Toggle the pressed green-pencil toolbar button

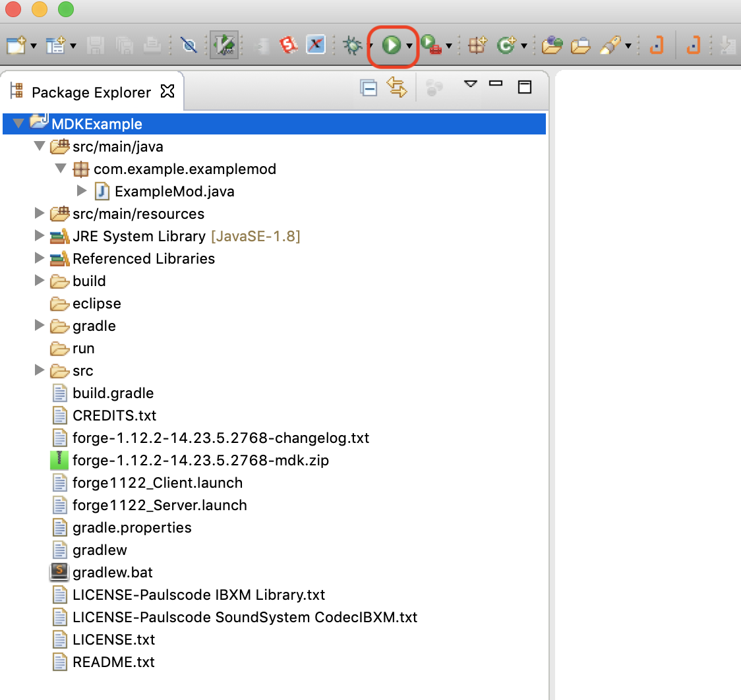click(224, 45)
